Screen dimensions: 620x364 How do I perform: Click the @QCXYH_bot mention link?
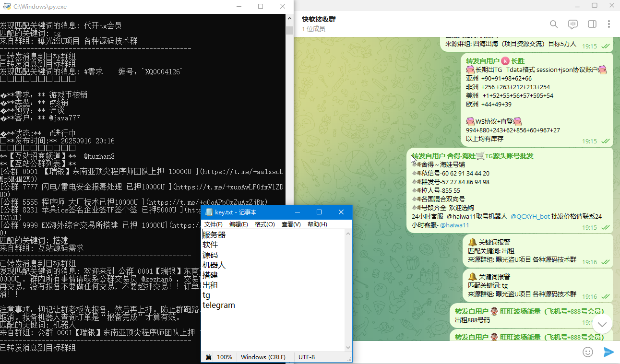tap(530, 216)
